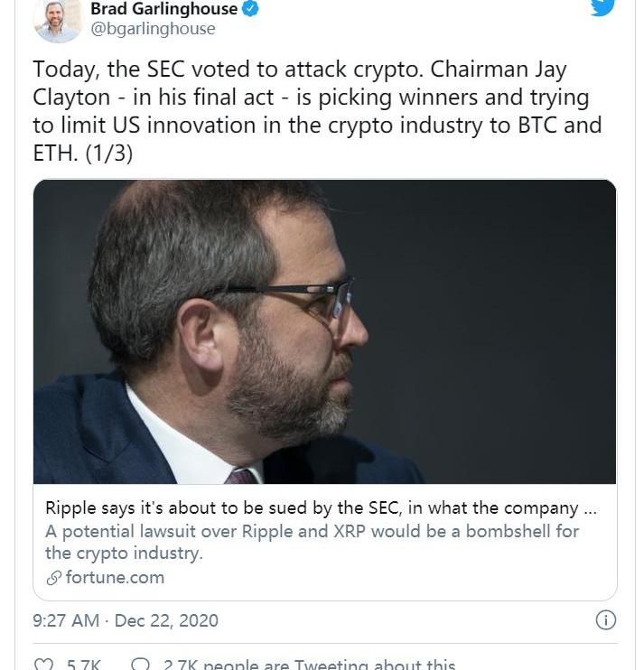Screen dimensions: 644x670
Task: Click the 9:27 AM time of the tweet
Action: click(x=66, y=621)
